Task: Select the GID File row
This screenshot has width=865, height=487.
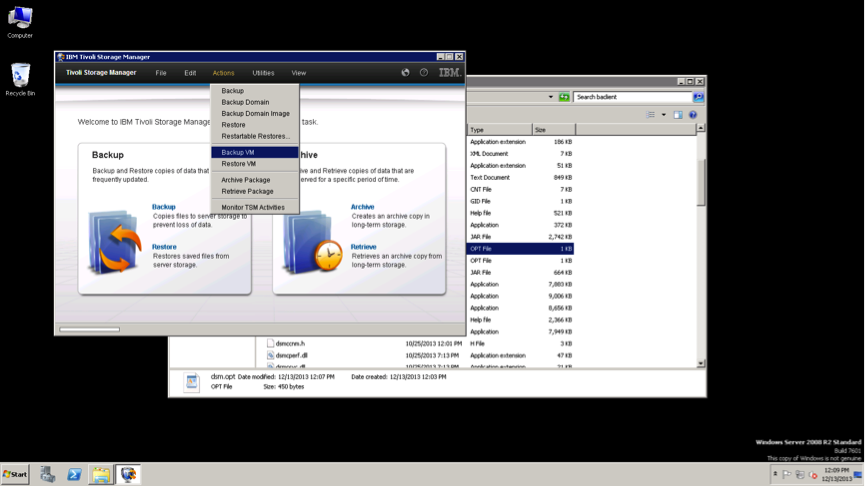Action: [x=520, y=201]
